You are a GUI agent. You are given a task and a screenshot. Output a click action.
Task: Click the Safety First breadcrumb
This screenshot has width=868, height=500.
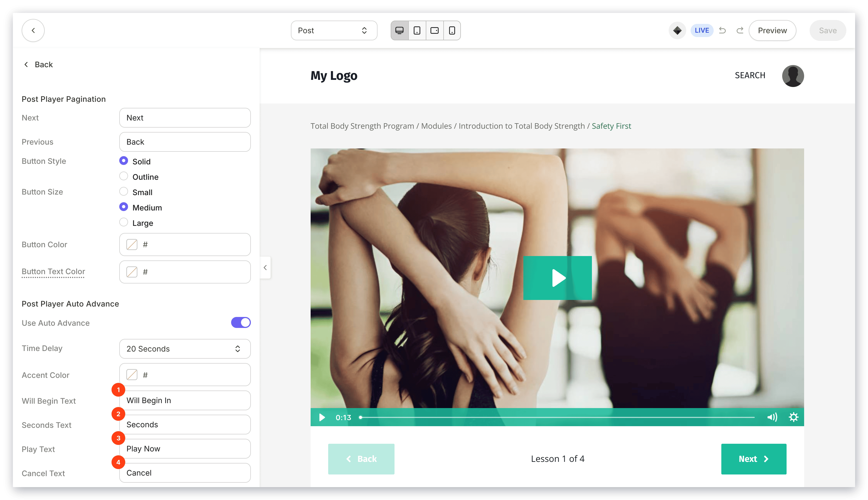click(611, 126)
